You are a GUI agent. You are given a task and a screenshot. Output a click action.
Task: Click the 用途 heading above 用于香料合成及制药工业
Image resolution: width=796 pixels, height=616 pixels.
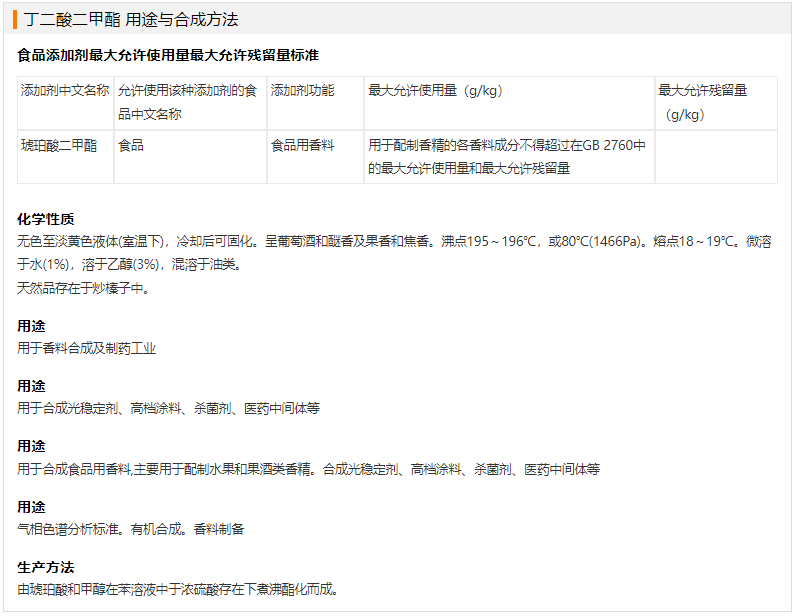[x=31, y=326]
